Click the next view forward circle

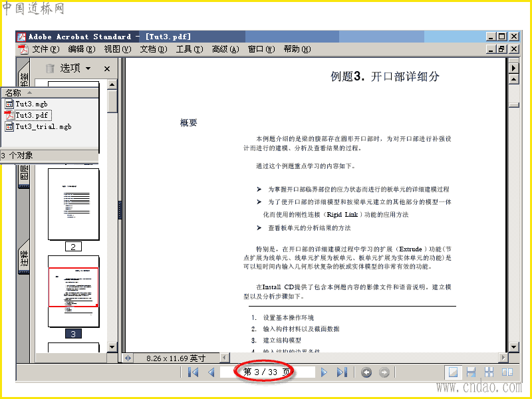pyautogui.click(x=384, y=372)
